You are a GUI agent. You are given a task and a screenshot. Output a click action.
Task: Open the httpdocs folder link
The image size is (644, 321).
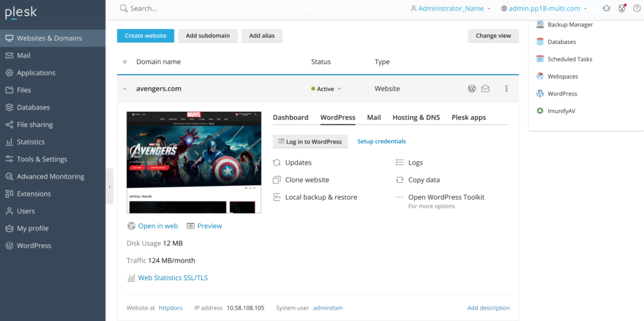point(171,308)
